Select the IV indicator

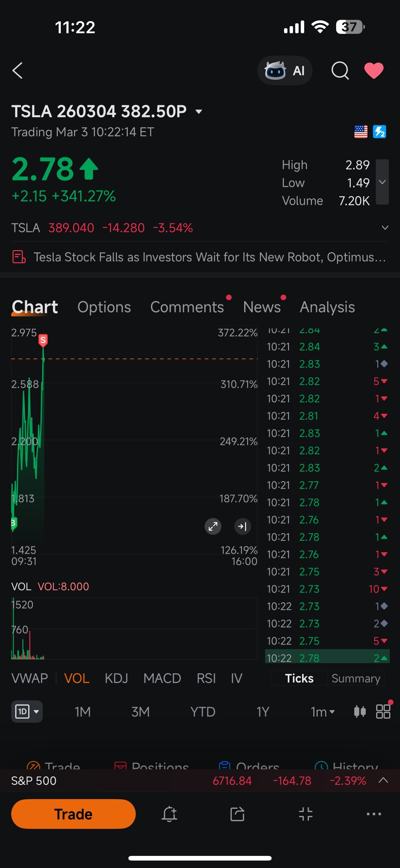point(236,678)
